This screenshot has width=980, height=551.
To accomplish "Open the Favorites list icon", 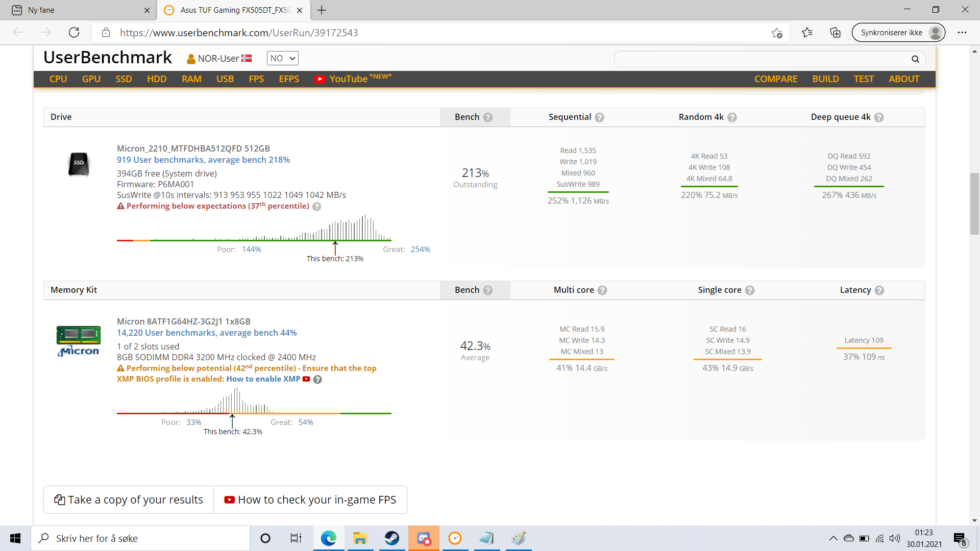I will tap(807, 33).
